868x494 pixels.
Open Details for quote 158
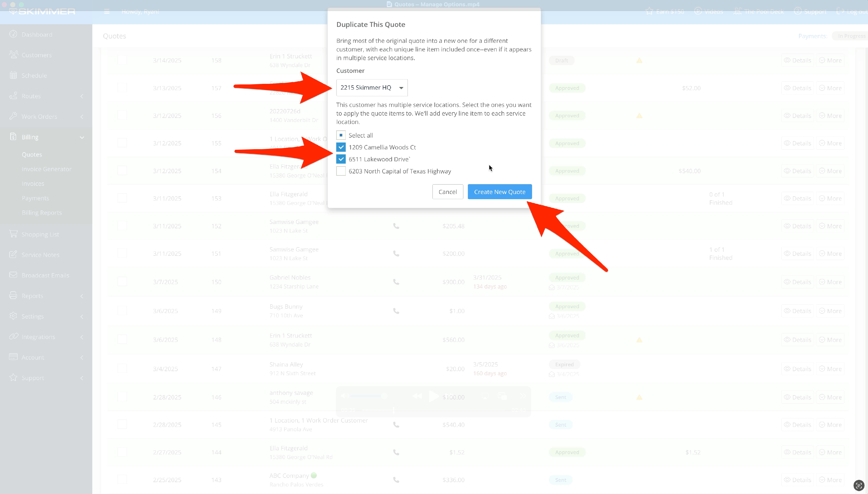(x=797, y=60)
